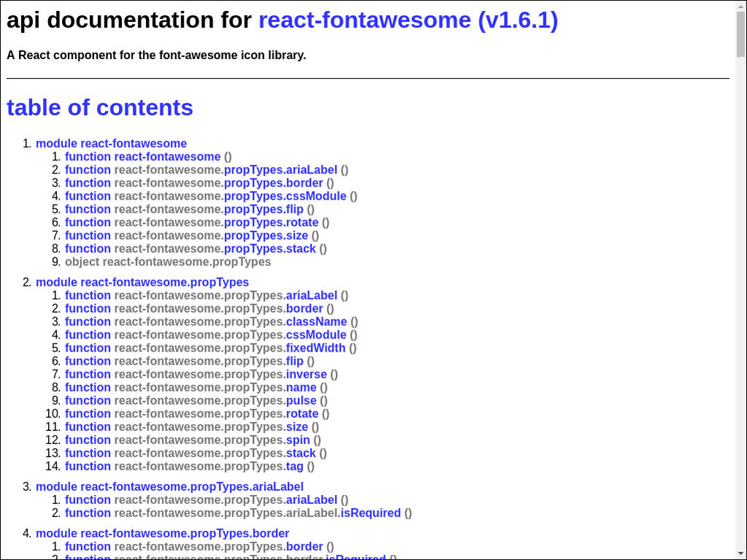Open the module react-fontawesome link
This screenshot has height=560, width=747.
click(111, 144)
